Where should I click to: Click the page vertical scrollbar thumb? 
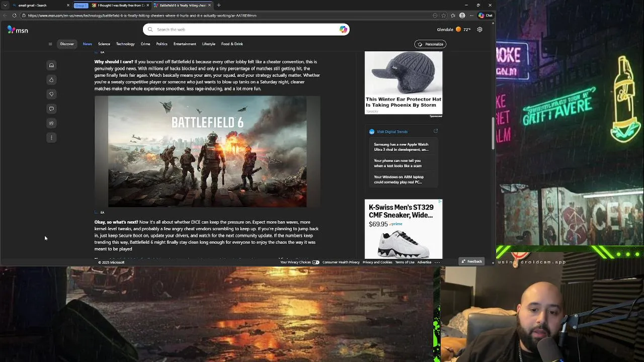click(x=493, y=133)
